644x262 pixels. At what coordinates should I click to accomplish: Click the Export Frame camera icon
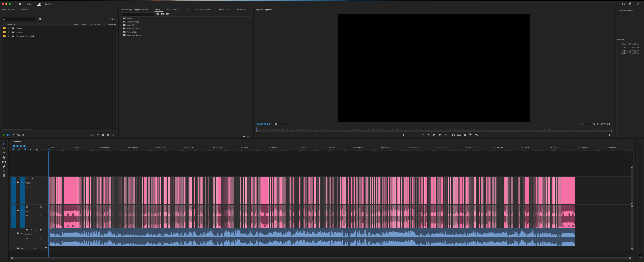465,135
